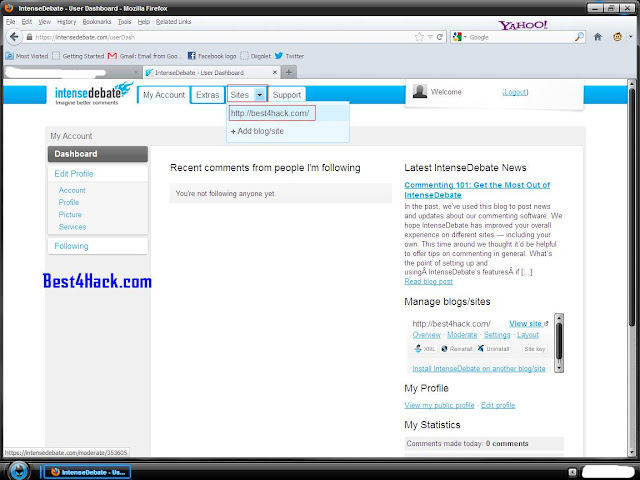Click the user avatar next to Welcome
The width and height of the screenshot is (640, 480).
pyautogui.click(x=420, y=91)
